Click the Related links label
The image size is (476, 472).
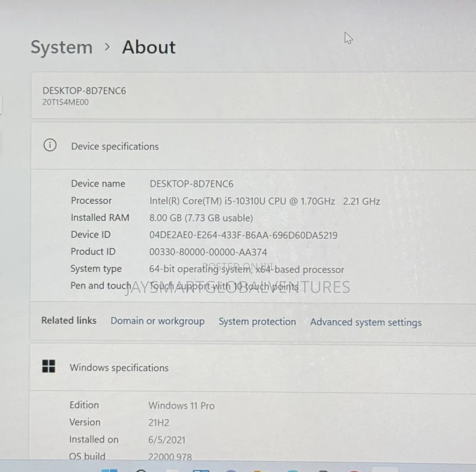click(x=69, y=320)
